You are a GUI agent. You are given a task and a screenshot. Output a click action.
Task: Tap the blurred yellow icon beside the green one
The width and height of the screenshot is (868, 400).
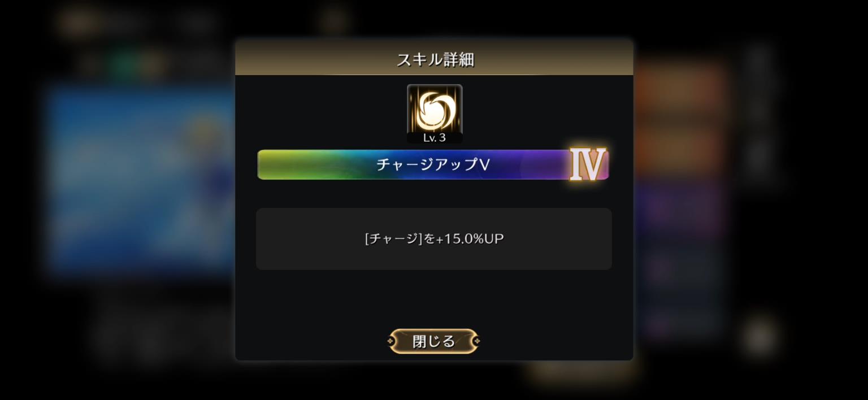point(151,64)
